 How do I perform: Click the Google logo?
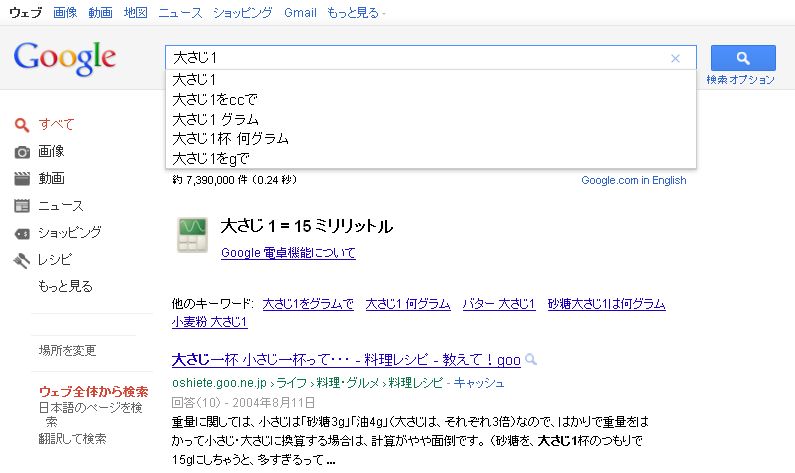point(65,58)
